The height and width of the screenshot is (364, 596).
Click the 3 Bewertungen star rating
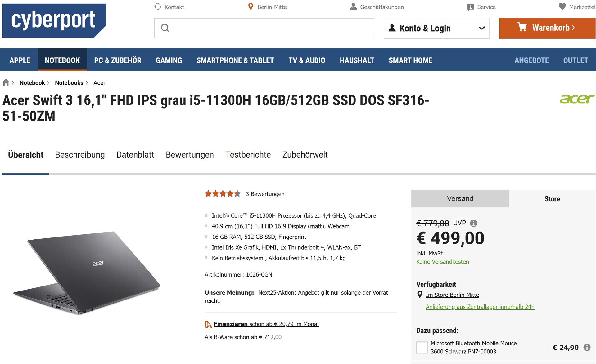coord(223,194)
